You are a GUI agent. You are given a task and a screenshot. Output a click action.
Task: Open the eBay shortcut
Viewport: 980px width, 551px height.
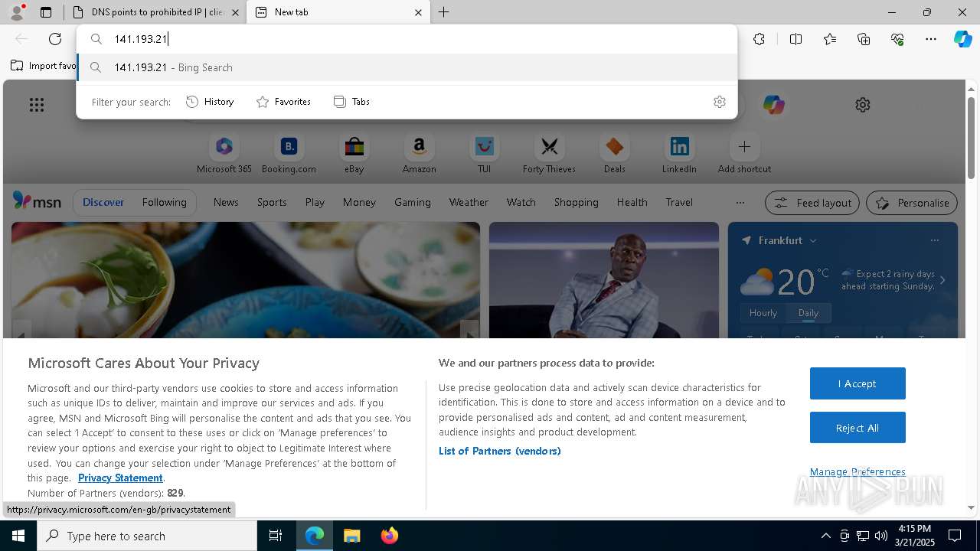pyautogui.click(x=354, y=154)
